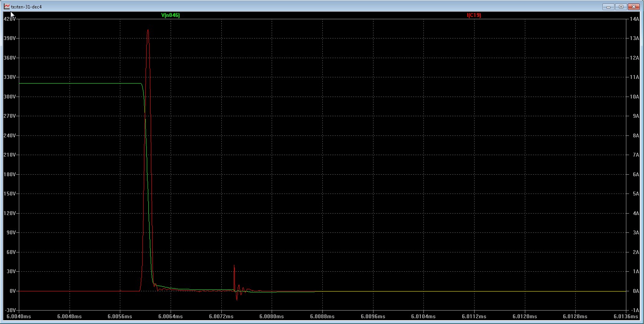This screenshot has width=644, height=324.
Task: Click the 390V left axis label
Action: point(10,38)
